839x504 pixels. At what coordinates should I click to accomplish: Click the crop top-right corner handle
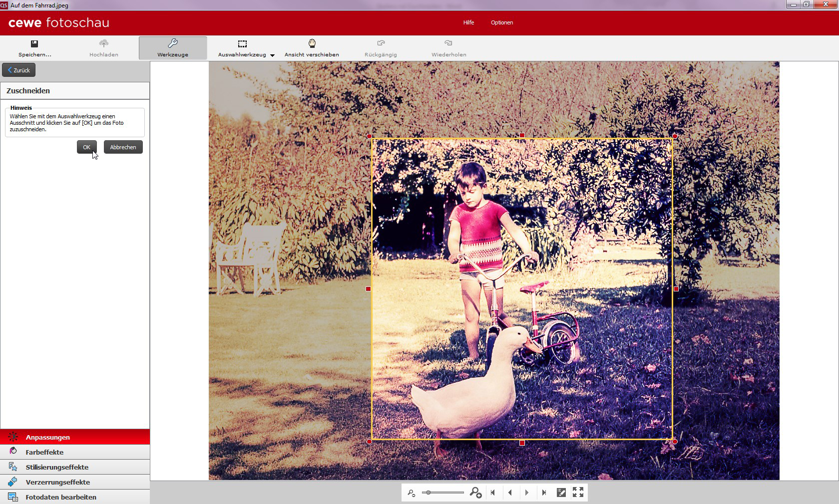[x=675, y=136]
